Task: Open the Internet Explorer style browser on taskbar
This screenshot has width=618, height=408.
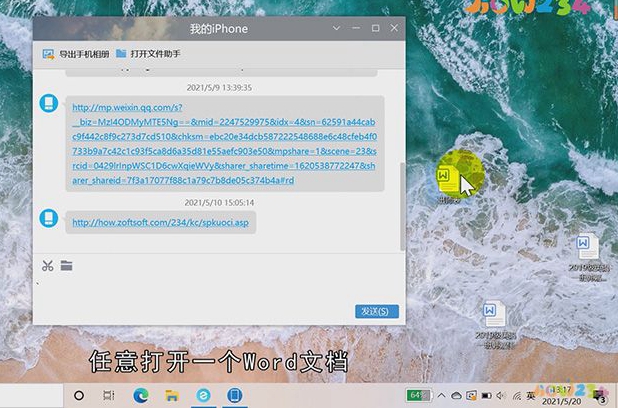Action: click(203, 395)
